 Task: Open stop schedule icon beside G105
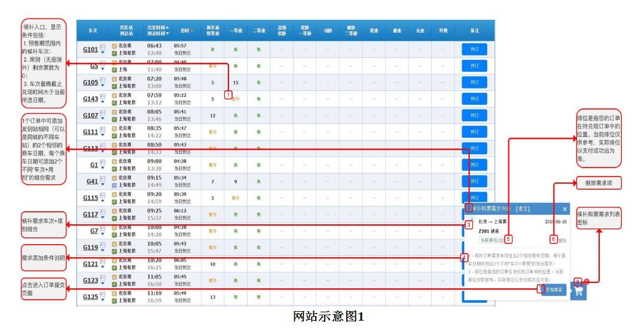coord(103,80)
